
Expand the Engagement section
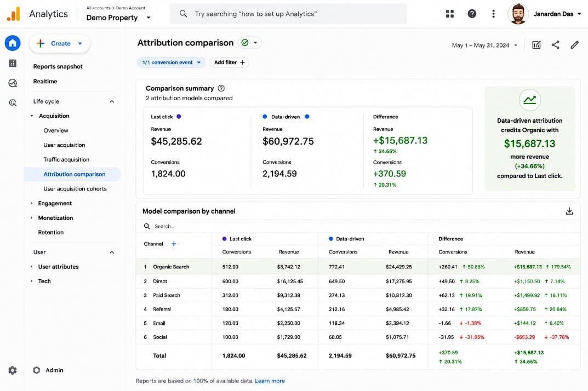31,203
